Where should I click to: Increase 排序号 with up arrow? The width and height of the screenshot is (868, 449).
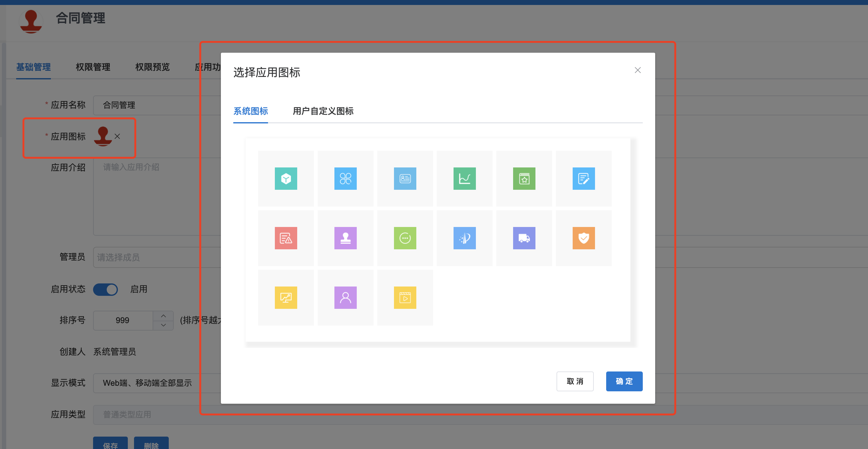(x=163, y=316)
